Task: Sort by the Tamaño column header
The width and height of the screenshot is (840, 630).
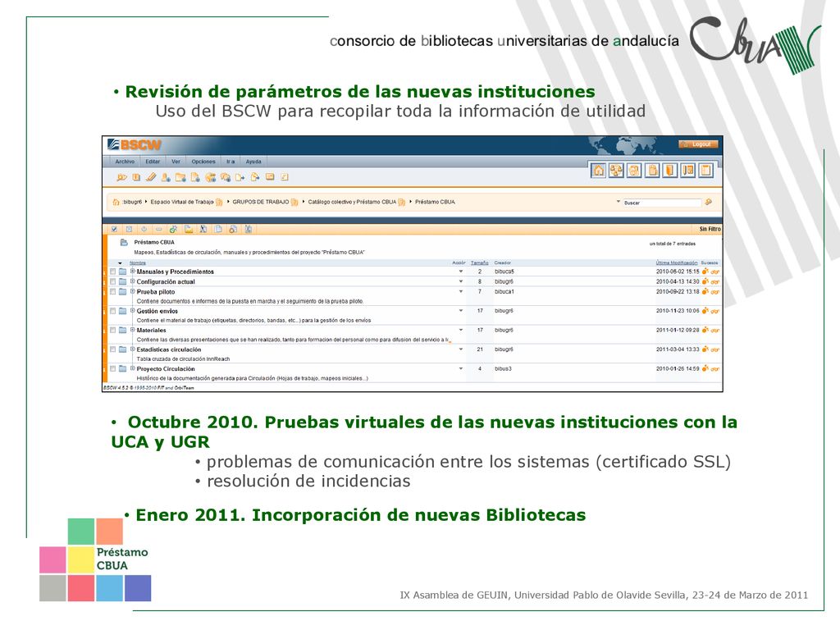Action: pyautogui.click(x=479, y=263)
